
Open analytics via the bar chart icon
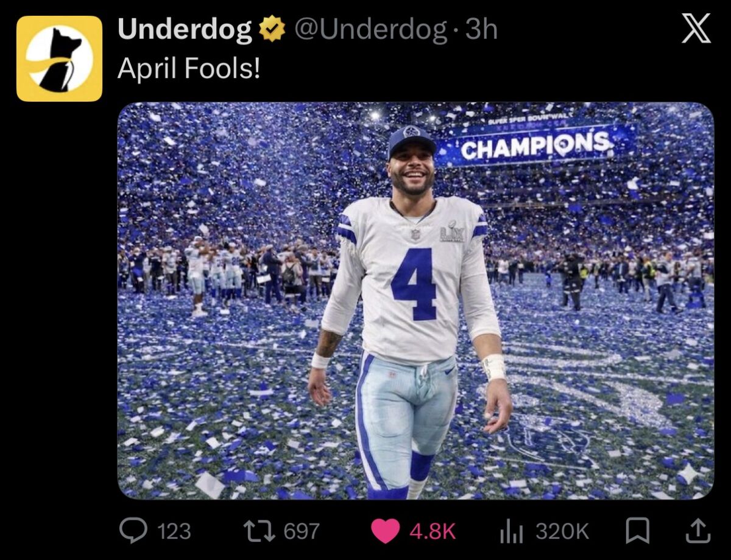[511, 531]
